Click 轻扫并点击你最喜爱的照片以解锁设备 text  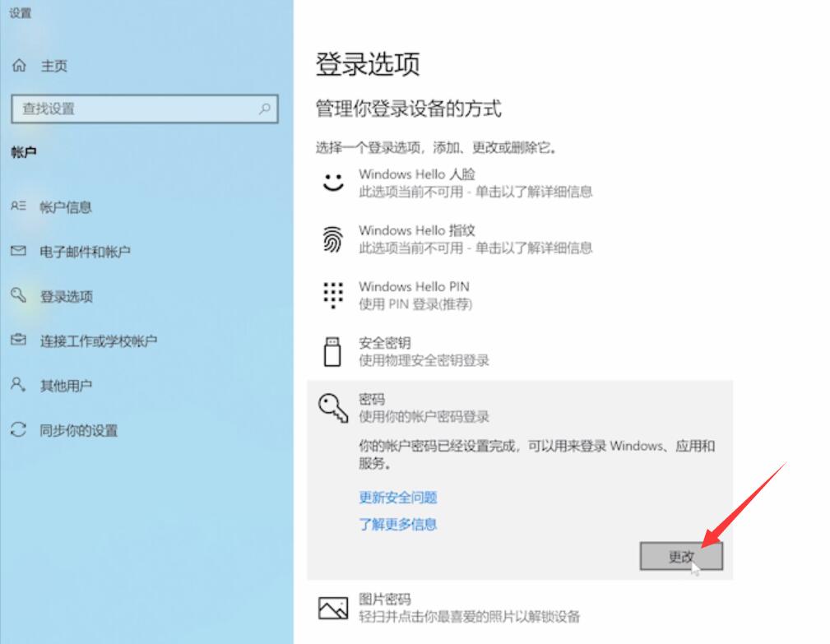click(x=470, y=617)
